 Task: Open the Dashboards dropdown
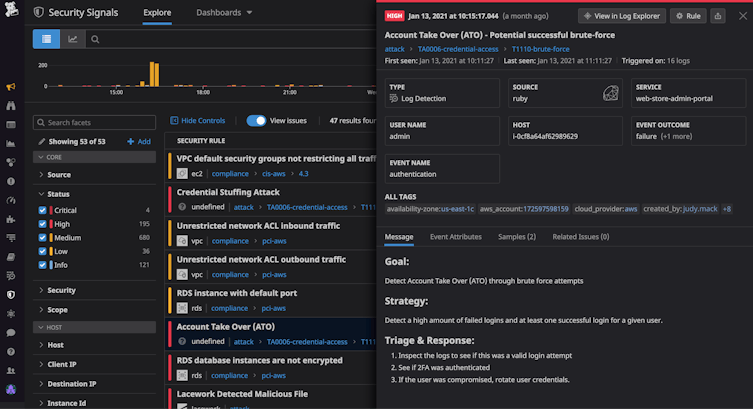[224, 13]
